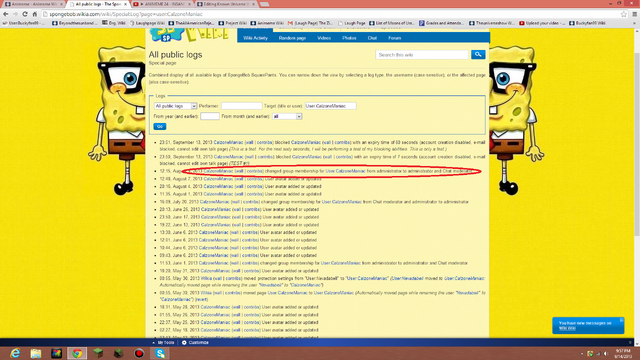Open Chat in the navigation bar
The height and width of the screenshot is (360, 640).
(372, 38)
